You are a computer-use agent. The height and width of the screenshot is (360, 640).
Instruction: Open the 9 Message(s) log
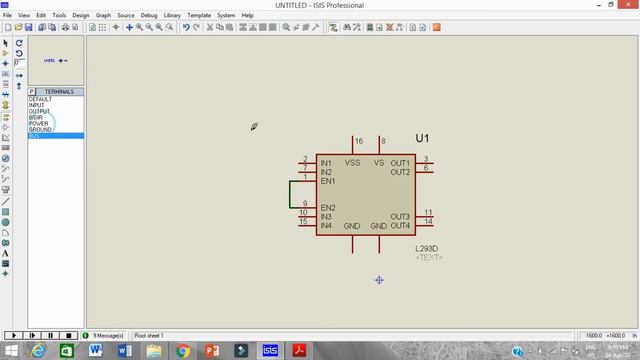tap(108, 336)
